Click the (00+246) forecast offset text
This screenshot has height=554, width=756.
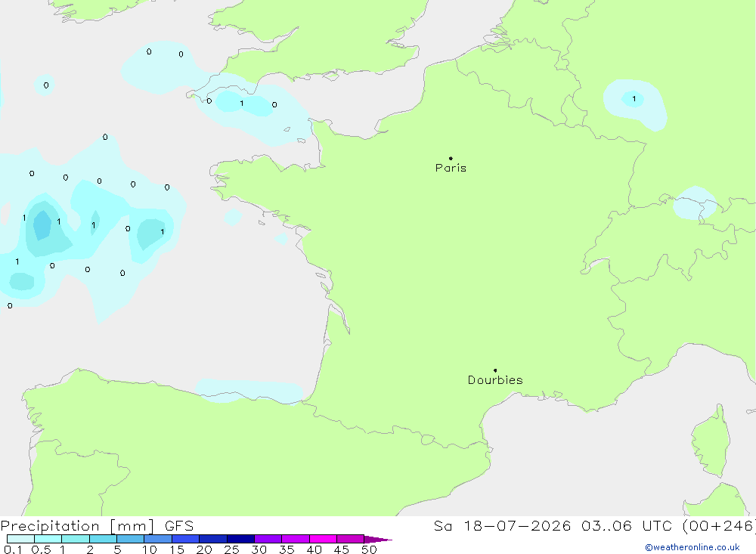click(719, 526)
